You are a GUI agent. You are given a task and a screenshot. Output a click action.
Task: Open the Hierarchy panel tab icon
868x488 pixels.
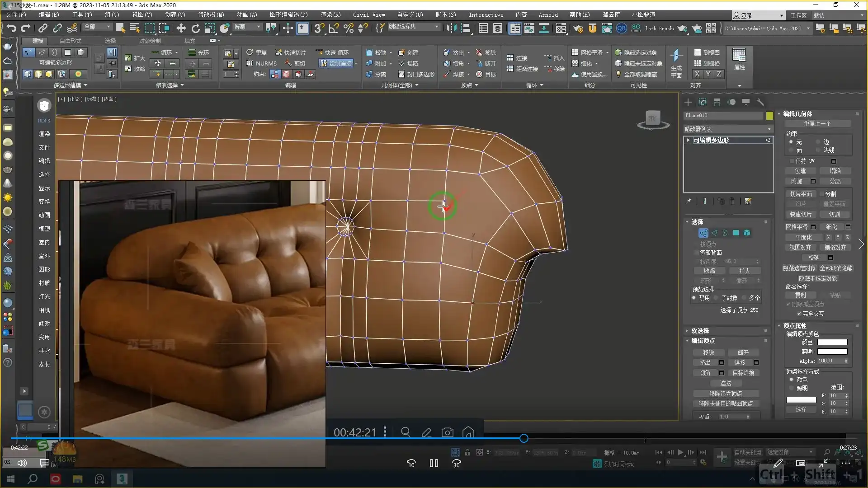[717, 102]
